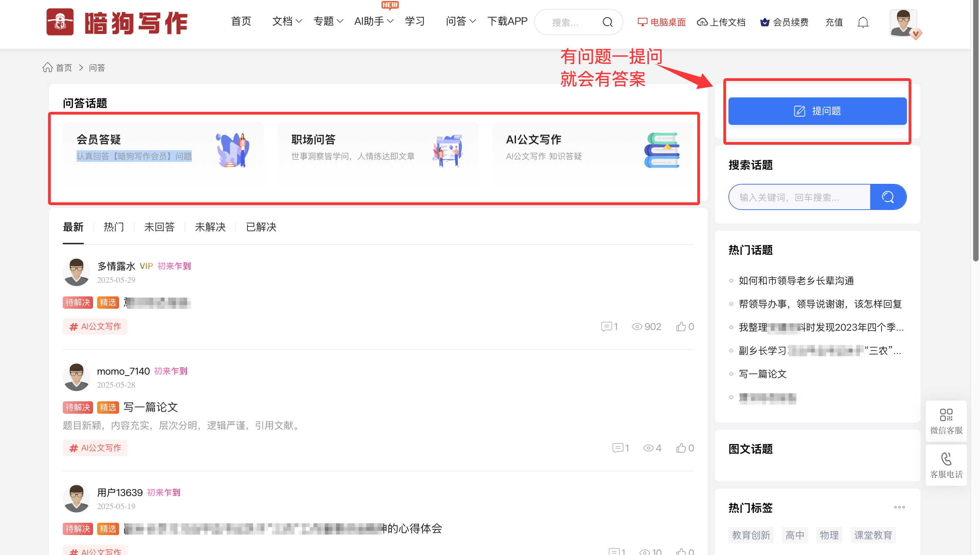This screenshot has height=555, width=980.
Task: Click the 充值 link
Action: coord(834,22)
